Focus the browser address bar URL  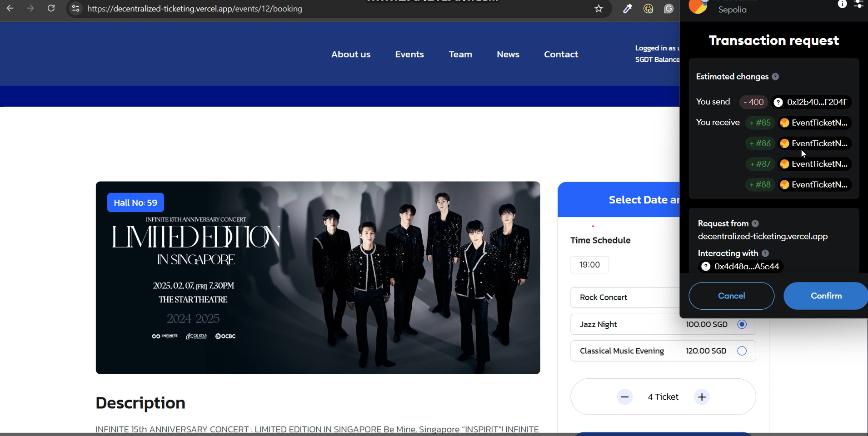tap(195, 9)
